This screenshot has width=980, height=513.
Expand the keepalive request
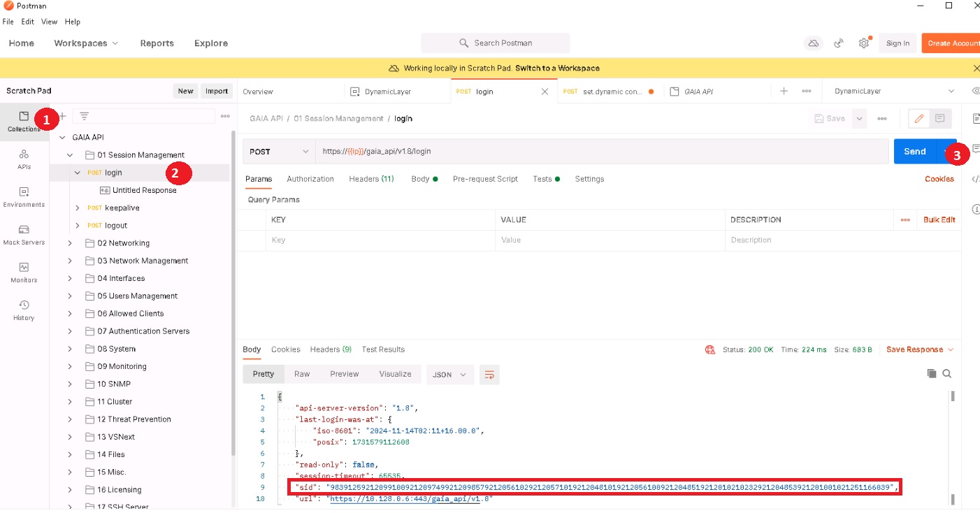click(78, 208)
